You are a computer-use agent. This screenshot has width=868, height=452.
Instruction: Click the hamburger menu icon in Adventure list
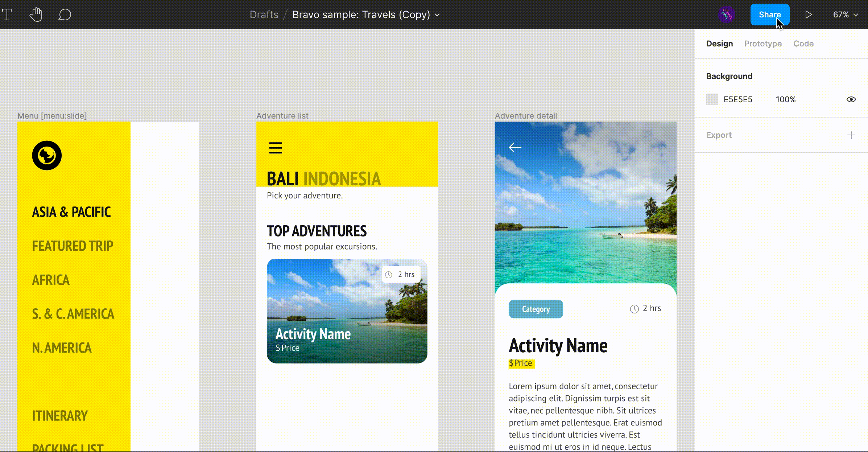[275, 148]
